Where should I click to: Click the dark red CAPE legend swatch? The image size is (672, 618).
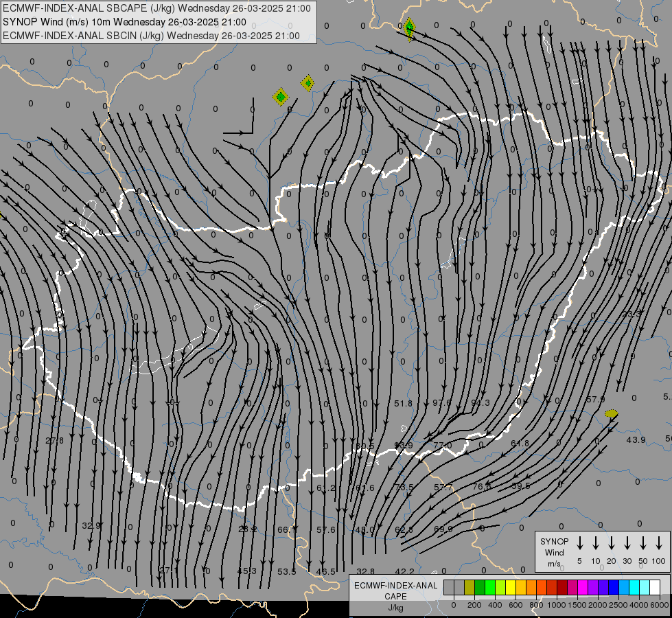click(x=562, y=587)
